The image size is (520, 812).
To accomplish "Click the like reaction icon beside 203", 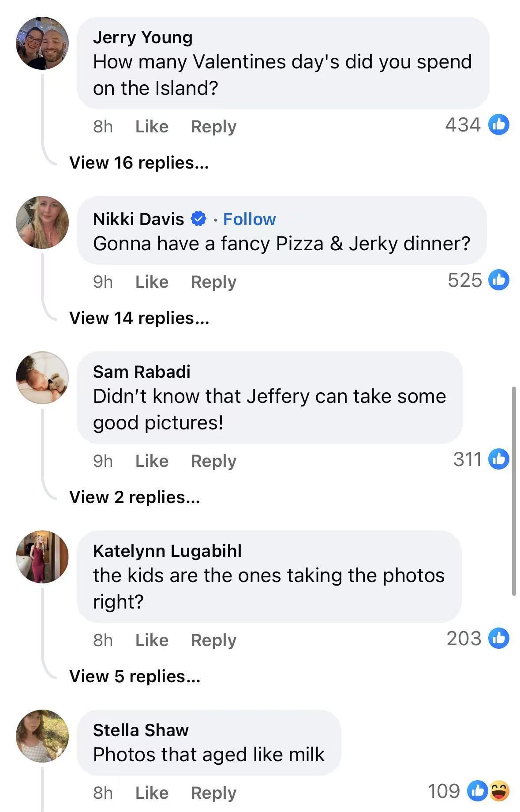I will click(499, 639).
